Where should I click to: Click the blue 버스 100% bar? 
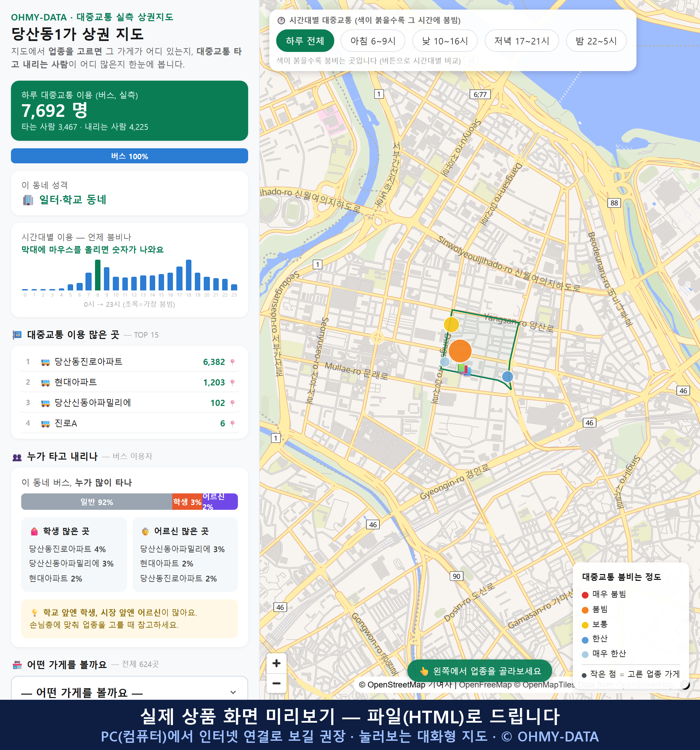(130, 156)
